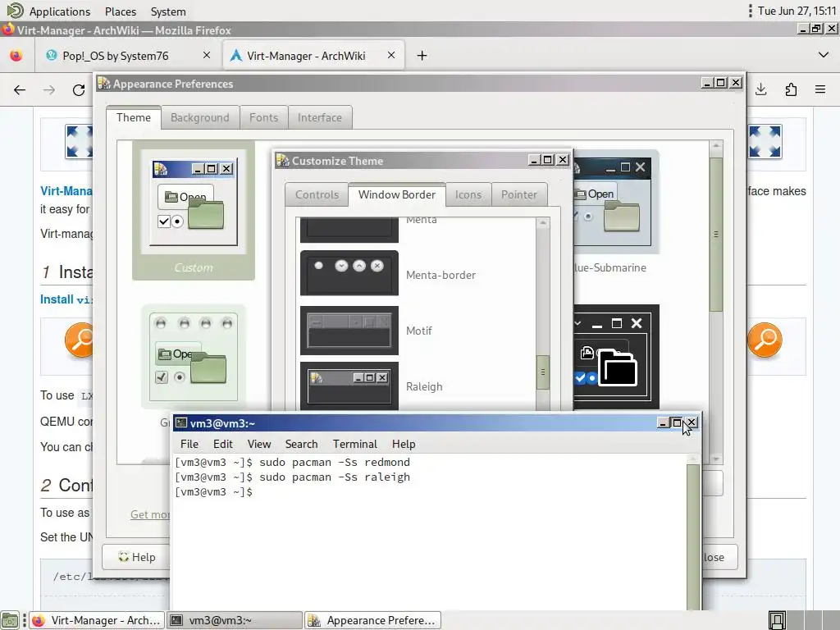840x630 pixels.
Task: Click the Menta-border preview thumbnail
Action: point(349,272)
